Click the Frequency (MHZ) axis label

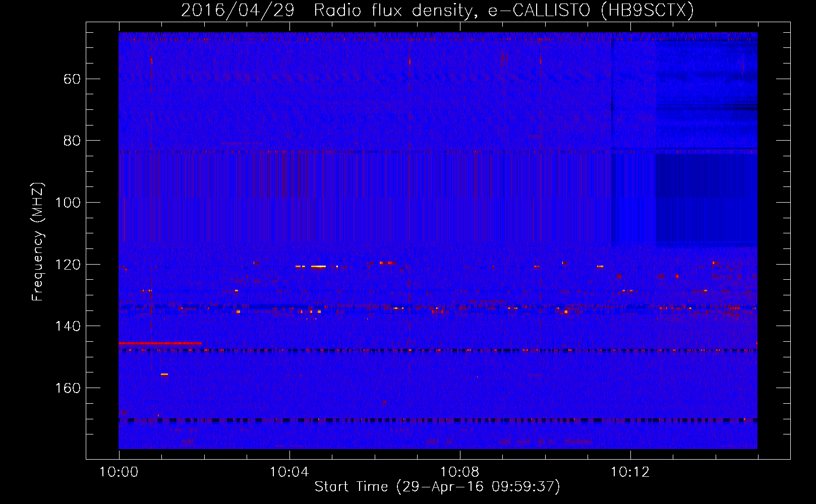click(x=38, y=241)
